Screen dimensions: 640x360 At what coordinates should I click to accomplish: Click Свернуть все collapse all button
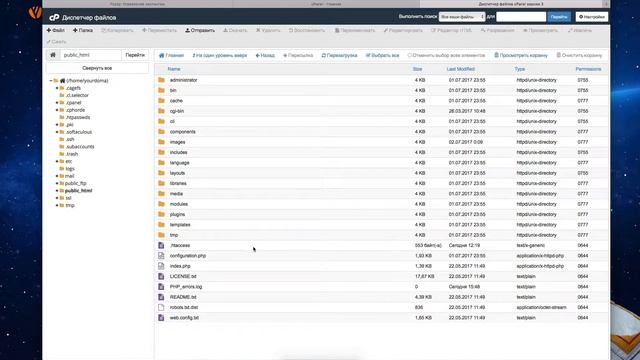(x=97, y=68)
